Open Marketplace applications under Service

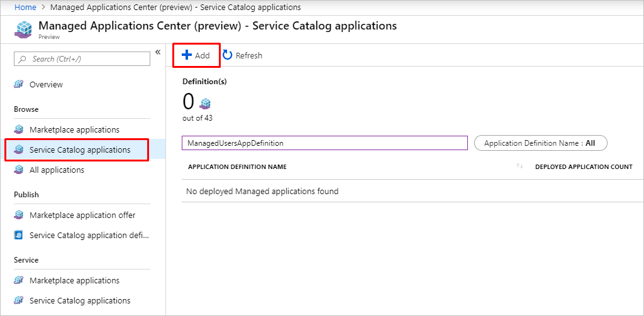click(x=74, y=280)
